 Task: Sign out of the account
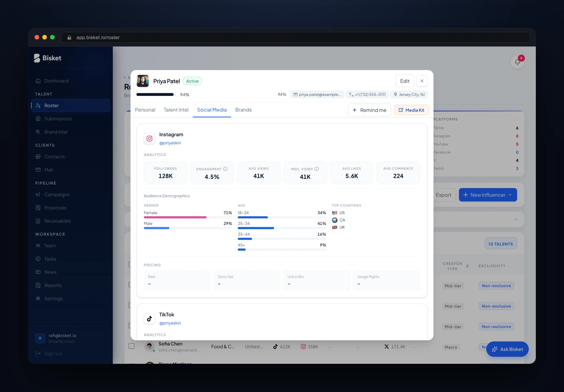(x=49, y=353)
